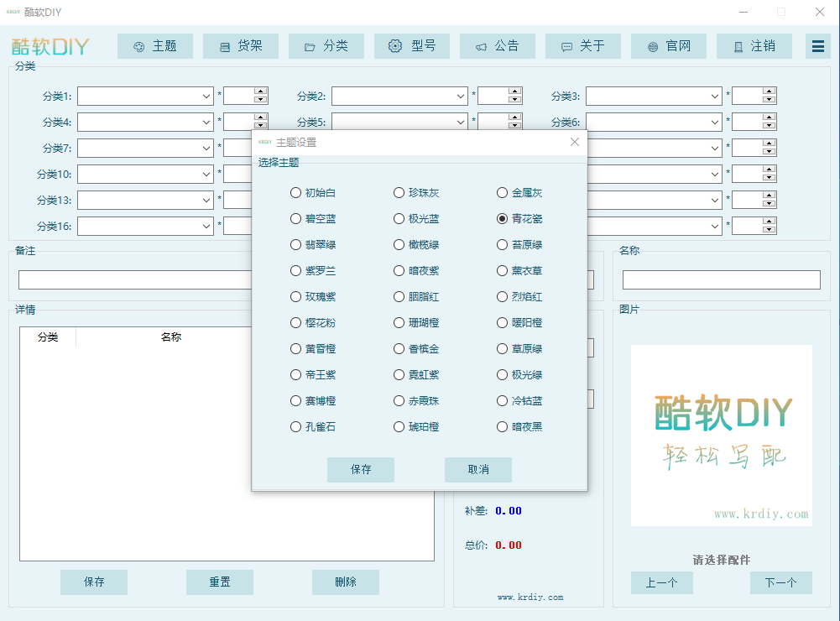
Task: Click the 名称 text input field
Action: pos(721,280)
